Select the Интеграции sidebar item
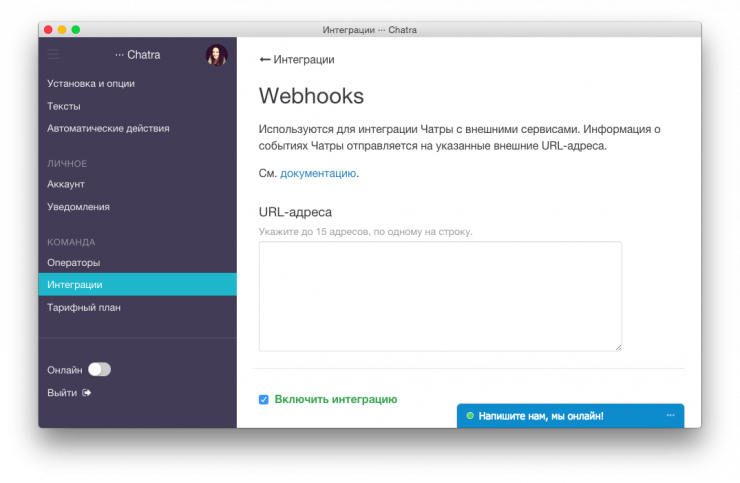The height and width of the screenshot is (483, 740). click(x=75, y=285)
